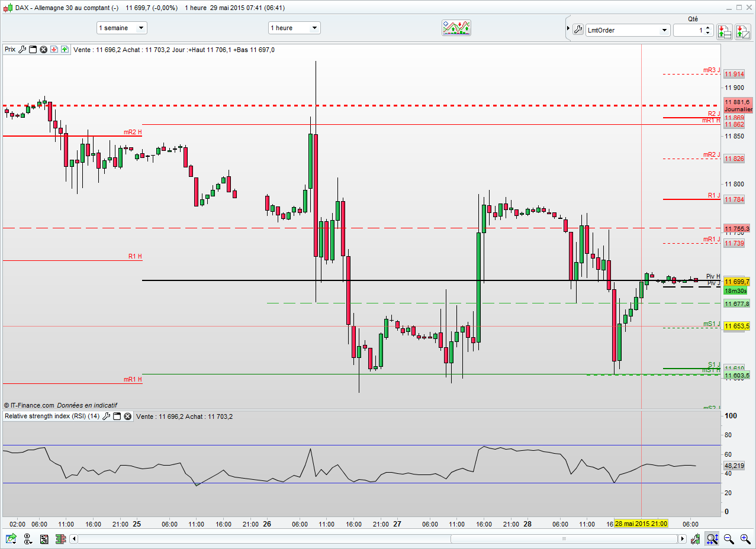Increase Qté quantity with up arrow
This screenshot has width=756, height=549.
click(708, 27)
